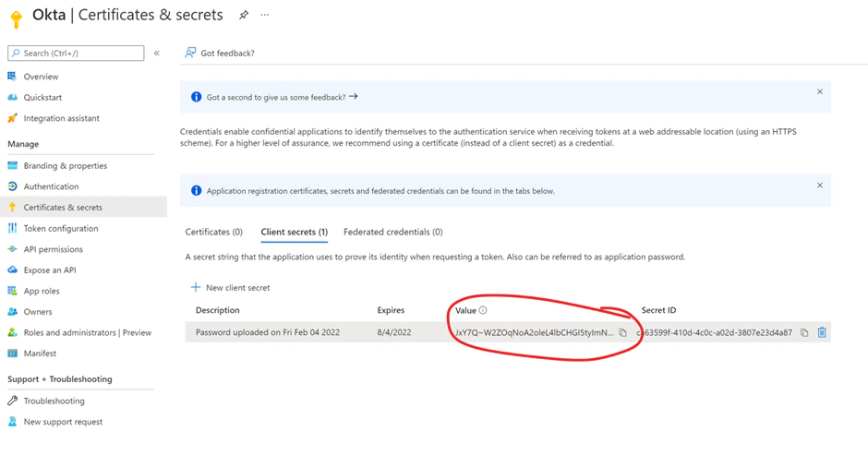Select the 'Password uploaded on Fri Feb 04 2022' cell
The image size is (868, 455).
click(x=268, y=332)
